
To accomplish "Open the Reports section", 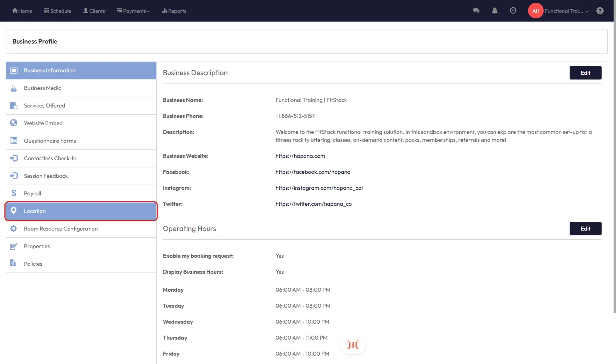I will click(174, 11).
